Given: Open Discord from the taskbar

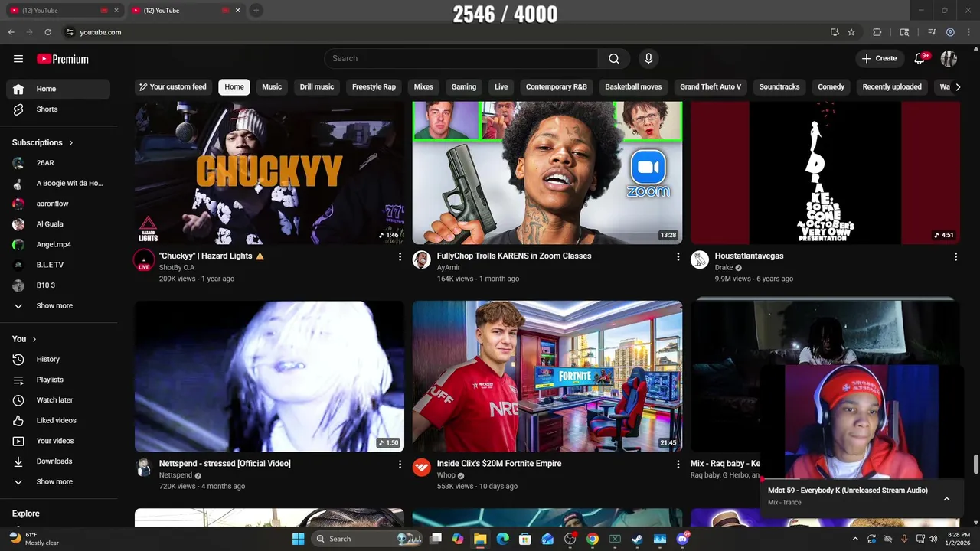Looking at the screenshot, I should click(682, 539).
